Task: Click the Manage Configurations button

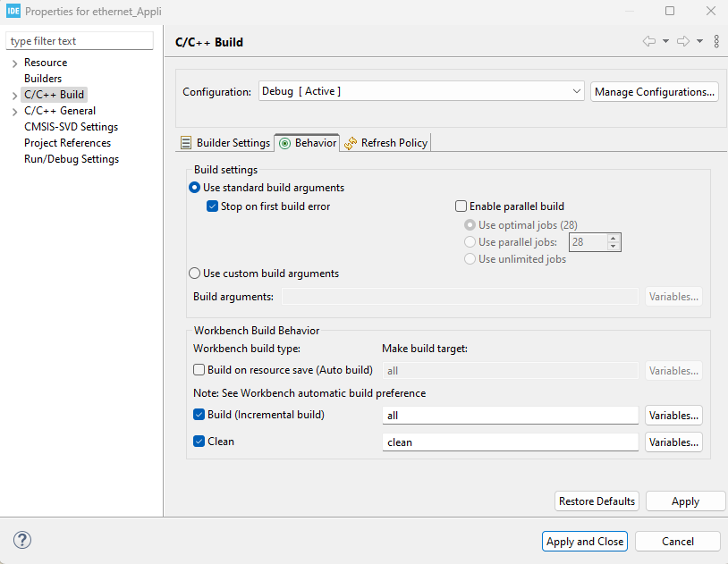Action: [655, 92]
